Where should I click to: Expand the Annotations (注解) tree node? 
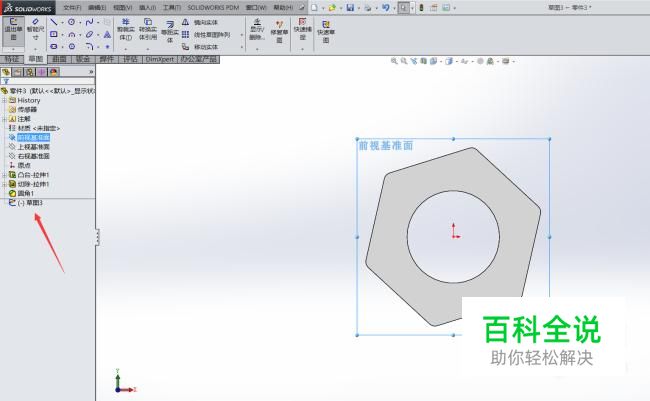4,119
